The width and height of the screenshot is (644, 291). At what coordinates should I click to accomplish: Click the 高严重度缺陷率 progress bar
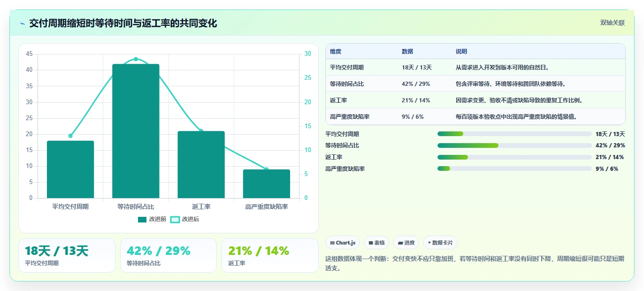[514, 168]
